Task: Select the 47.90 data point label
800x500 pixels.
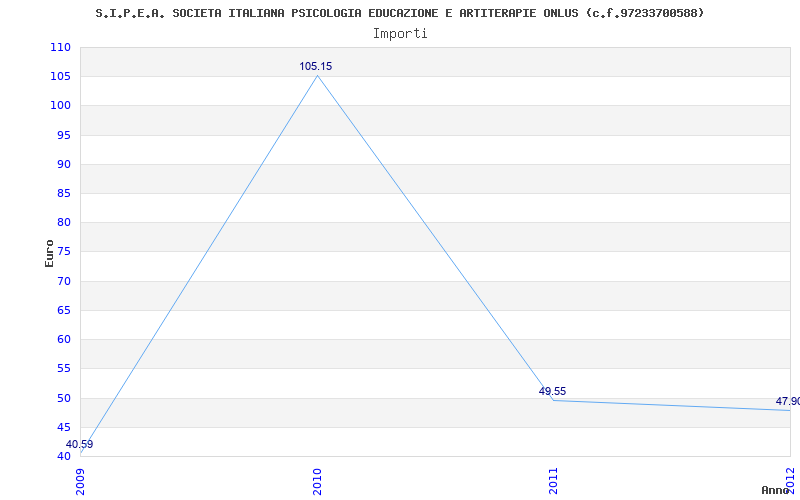Action: (787, 401)
